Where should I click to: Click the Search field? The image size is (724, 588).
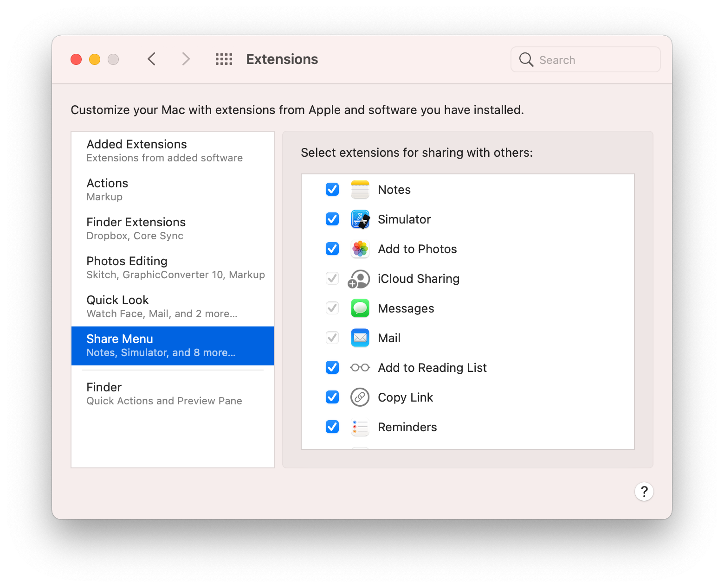[x=586, y=59]
